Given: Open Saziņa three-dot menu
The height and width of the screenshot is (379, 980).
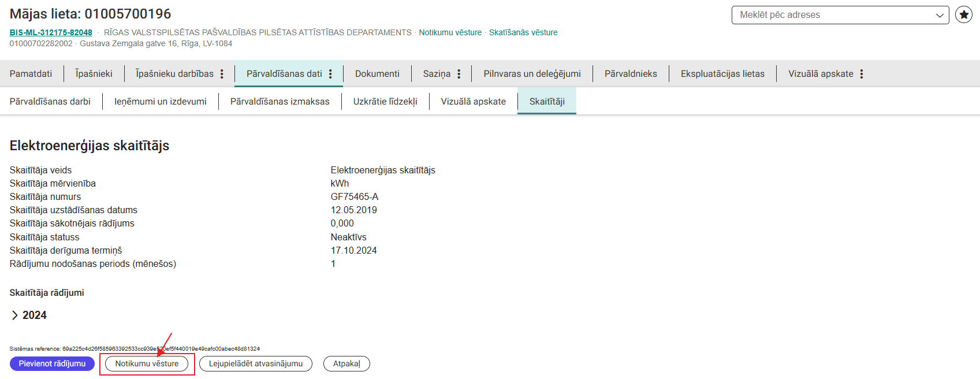Looking at the screenshot, I should coord(459,74).
